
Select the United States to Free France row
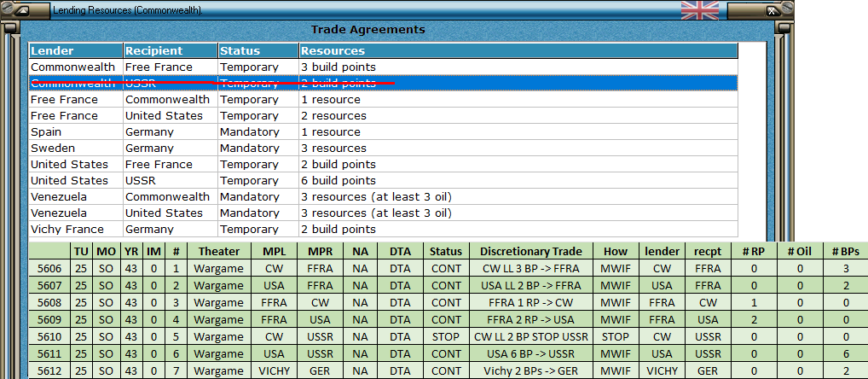pyautogui.click(x=384, y=165)
